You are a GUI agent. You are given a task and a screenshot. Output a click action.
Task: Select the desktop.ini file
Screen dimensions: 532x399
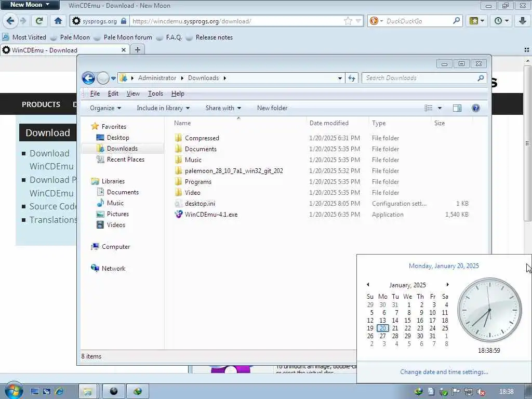[200, 204]
